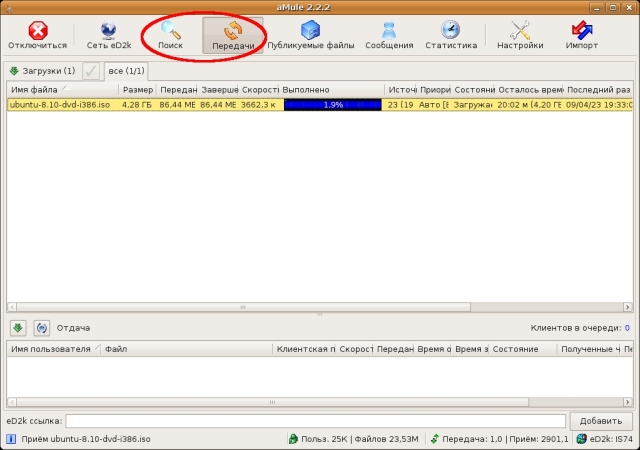The height and width of the screenshot is (450, 640).
Task: Toggle the Передачи transfers toolbar button
Action: [233, 34]
